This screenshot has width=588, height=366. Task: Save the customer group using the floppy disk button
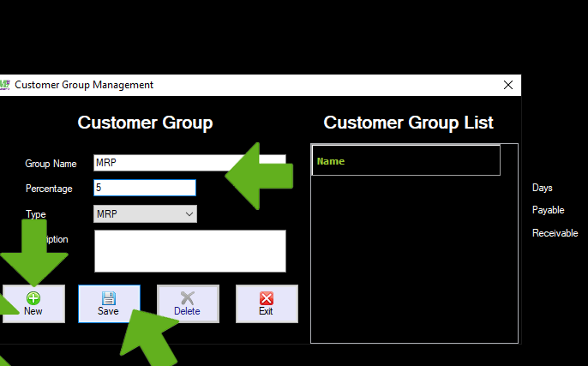tap(109, 303)
